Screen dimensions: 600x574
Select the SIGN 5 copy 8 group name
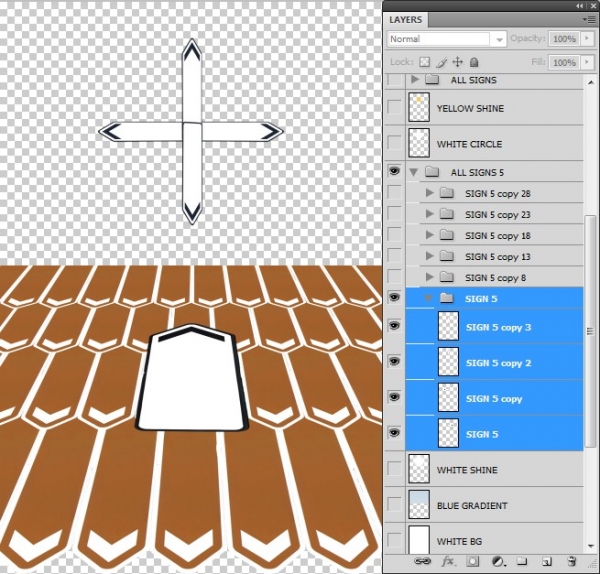pos(496,278)
